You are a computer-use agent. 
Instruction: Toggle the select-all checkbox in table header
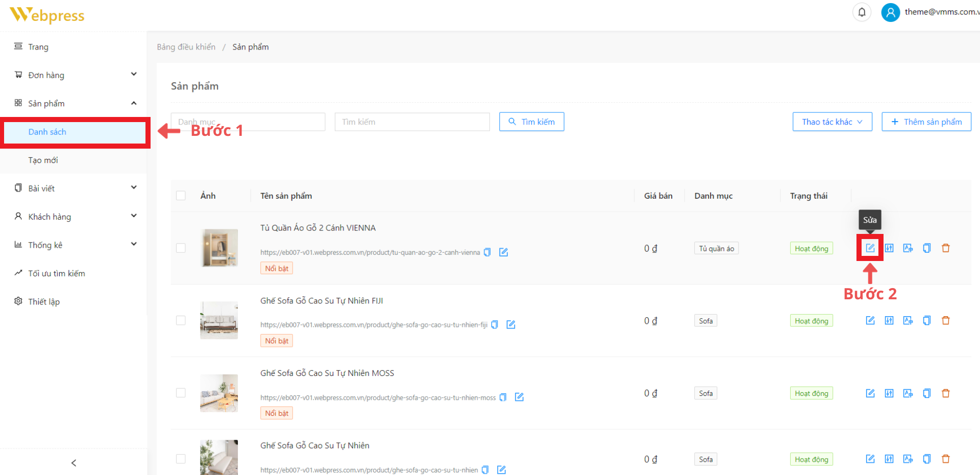[181, 196]
